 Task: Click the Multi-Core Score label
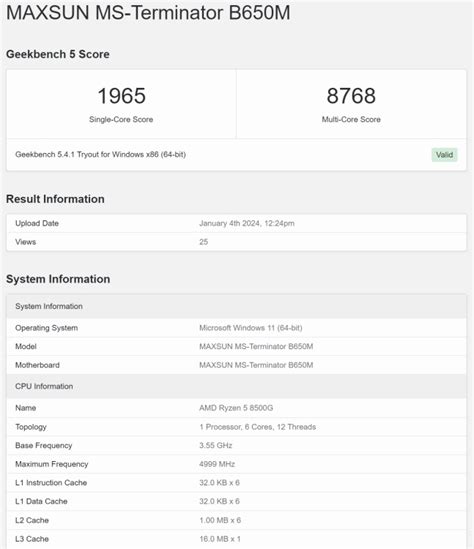pos(351,119)
